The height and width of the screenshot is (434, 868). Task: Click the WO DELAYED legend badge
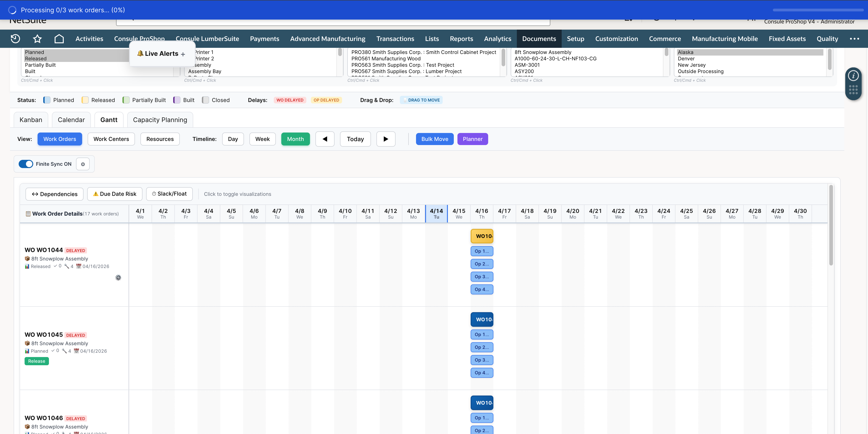(290, 100)
